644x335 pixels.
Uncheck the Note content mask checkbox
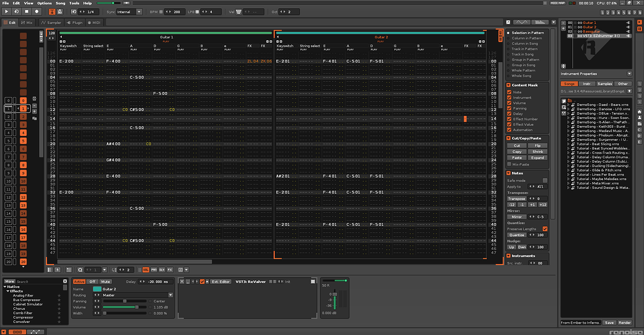tap(509, 92)
